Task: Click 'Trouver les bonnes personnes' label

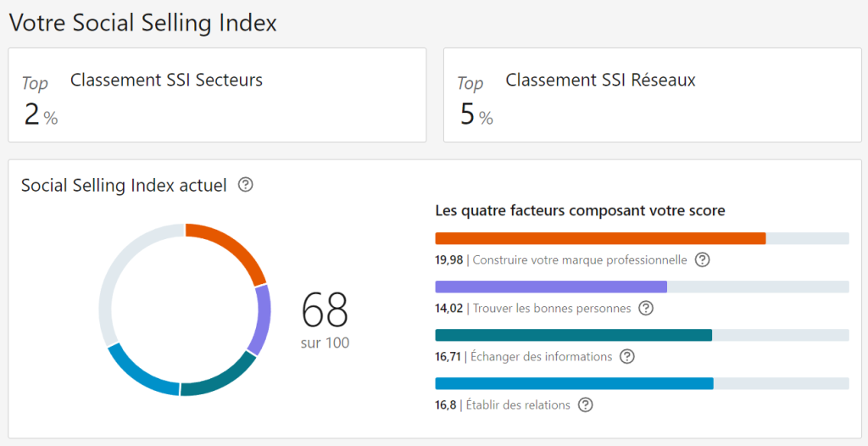Action: 552,308
